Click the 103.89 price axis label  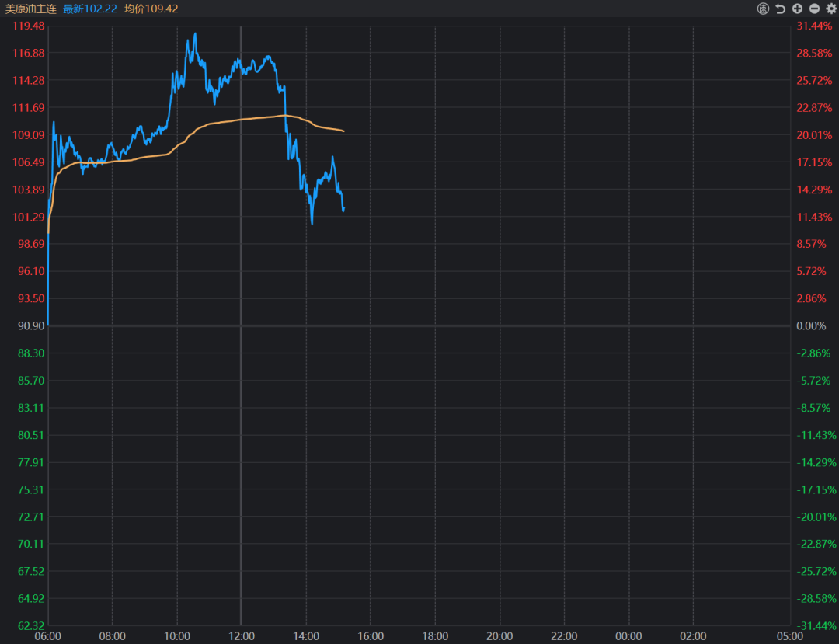(29, 190)
